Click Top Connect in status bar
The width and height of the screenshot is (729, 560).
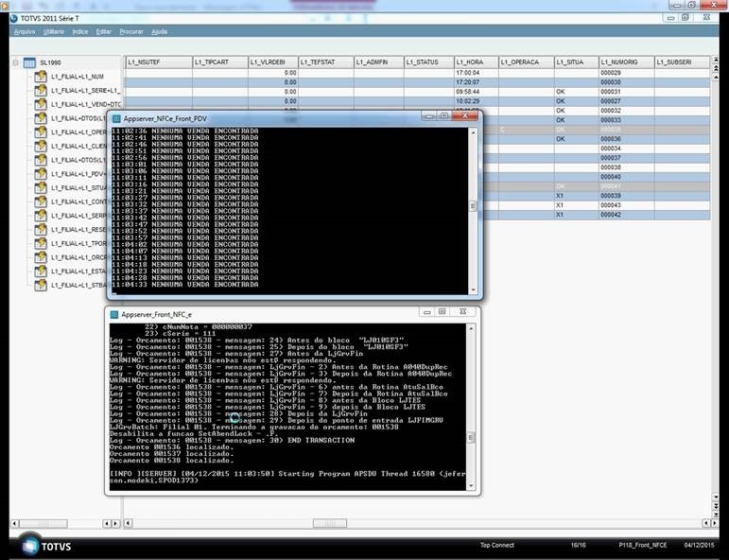pos(497,545)
